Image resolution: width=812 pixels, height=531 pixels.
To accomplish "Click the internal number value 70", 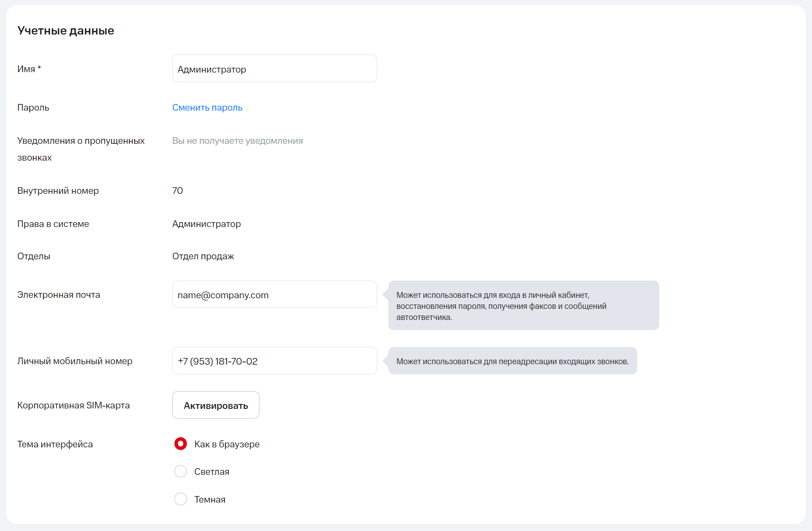I will pos(178,191).
